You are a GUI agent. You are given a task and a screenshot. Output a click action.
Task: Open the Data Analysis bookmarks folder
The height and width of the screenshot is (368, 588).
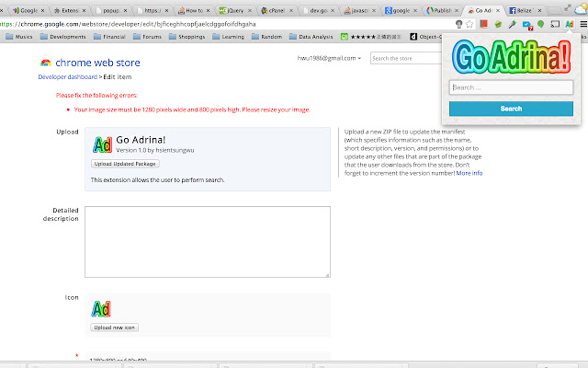click(311, 37)
